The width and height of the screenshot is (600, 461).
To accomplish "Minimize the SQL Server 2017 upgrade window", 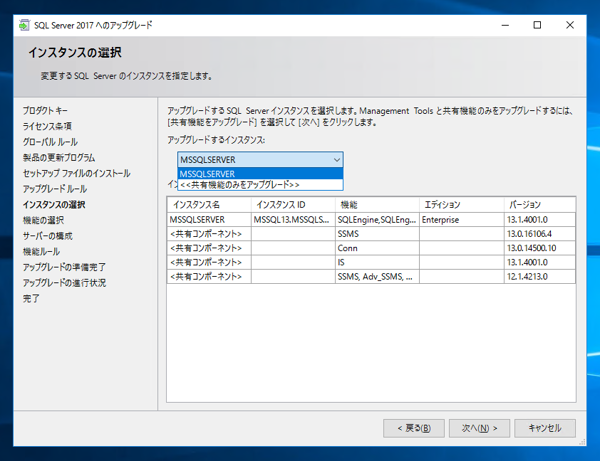I will coord(505,25).
